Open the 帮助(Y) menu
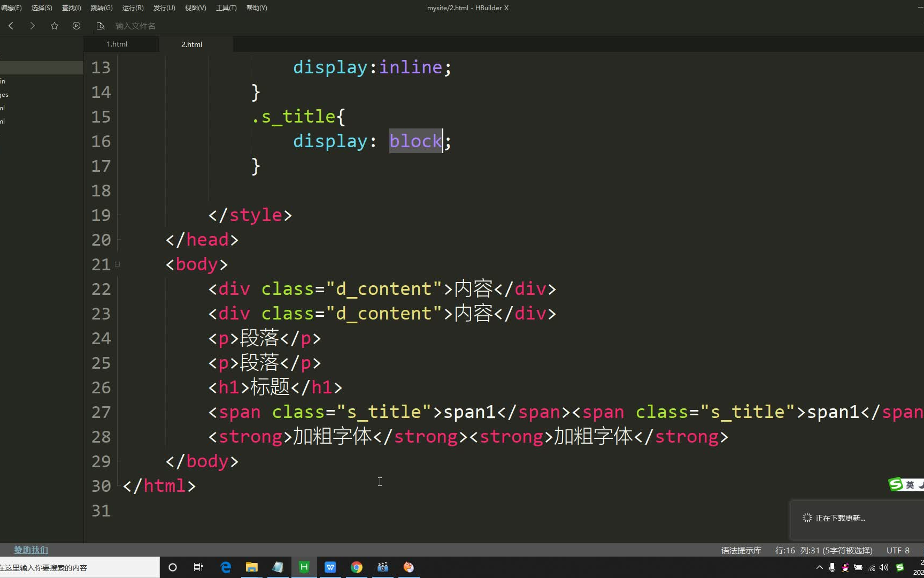The height and width of the screenshot is (578, 924). (x=257, y=8)
